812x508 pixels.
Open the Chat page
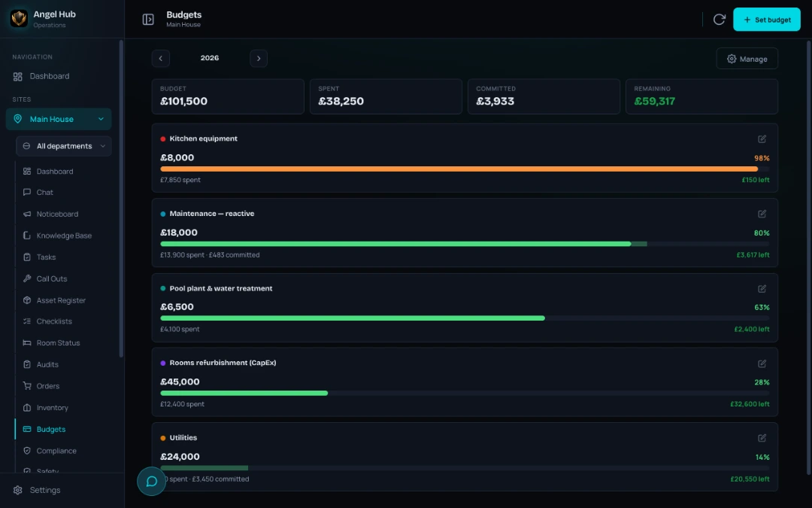(x=44, y=193)
